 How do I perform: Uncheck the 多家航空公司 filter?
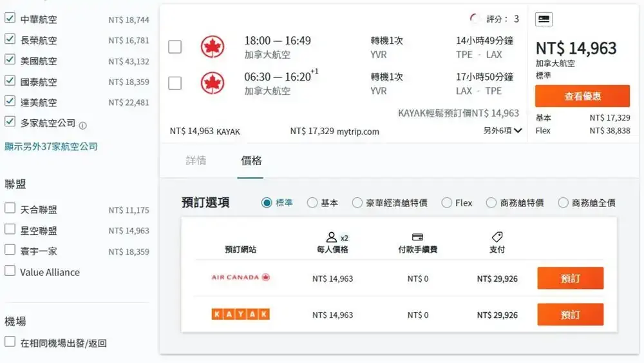tap(10, 122)
